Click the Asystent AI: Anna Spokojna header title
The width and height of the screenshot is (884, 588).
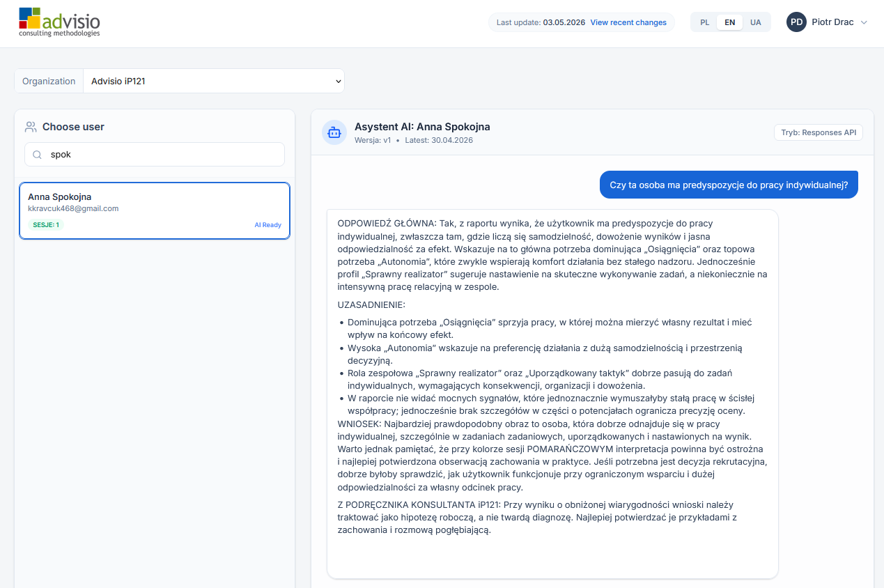pyautogui.click(x=422, y=127)
